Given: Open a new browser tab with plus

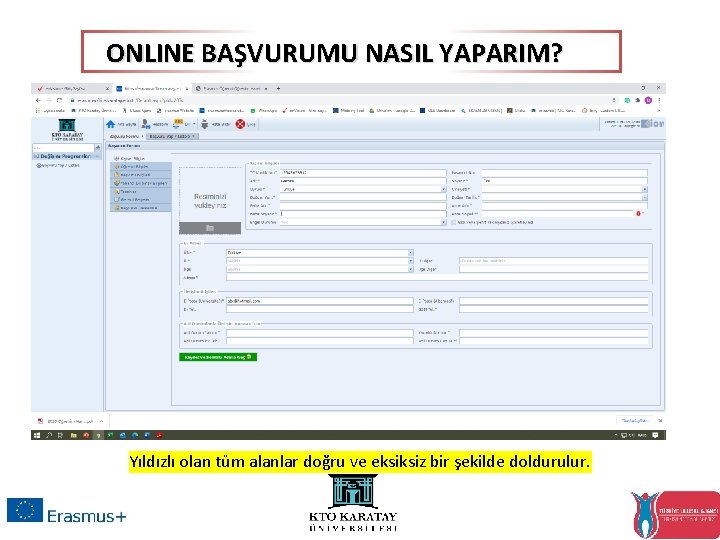Looking at the screenshot, I should [278, 88].
